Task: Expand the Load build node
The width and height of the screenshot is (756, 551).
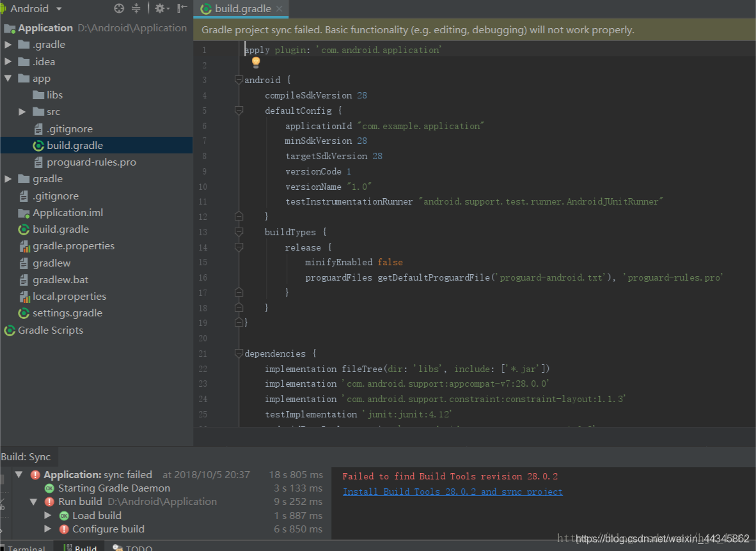Action: (x=47, y=515)
